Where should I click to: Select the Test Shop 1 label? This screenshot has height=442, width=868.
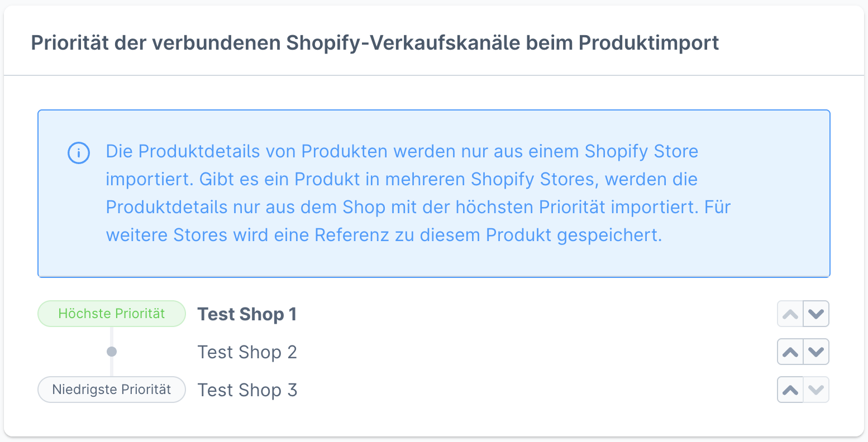pyautogui.click(x=247, y=314)
